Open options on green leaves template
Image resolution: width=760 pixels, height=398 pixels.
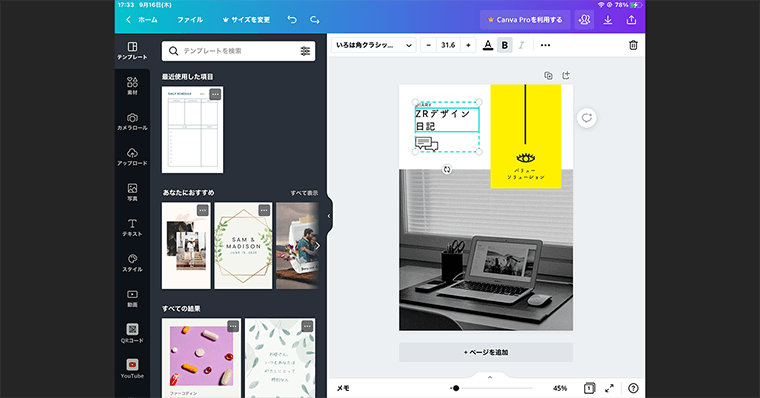307,326
